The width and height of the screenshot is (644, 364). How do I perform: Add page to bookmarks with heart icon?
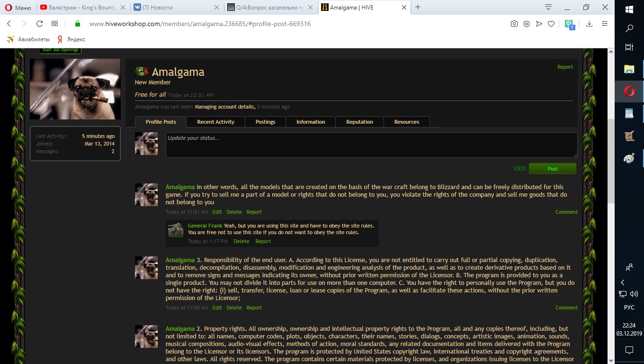pyautogui.click(x=551, y=24)
